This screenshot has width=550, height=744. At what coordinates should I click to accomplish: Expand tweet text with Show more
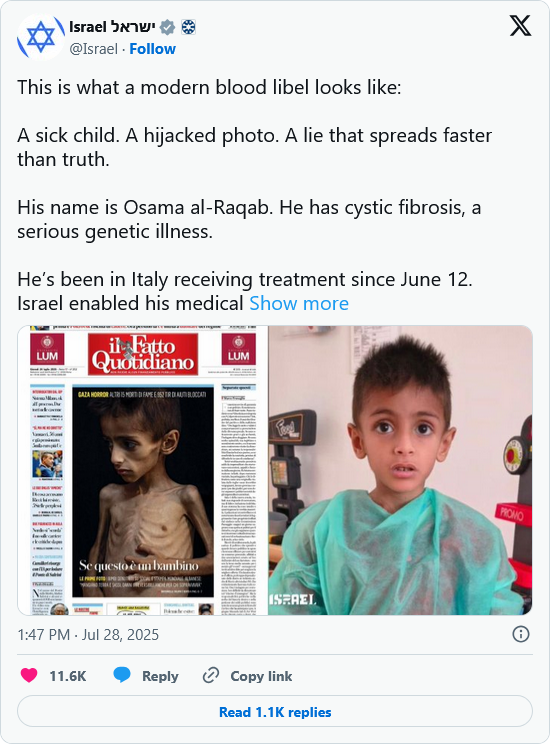point(299,303)
